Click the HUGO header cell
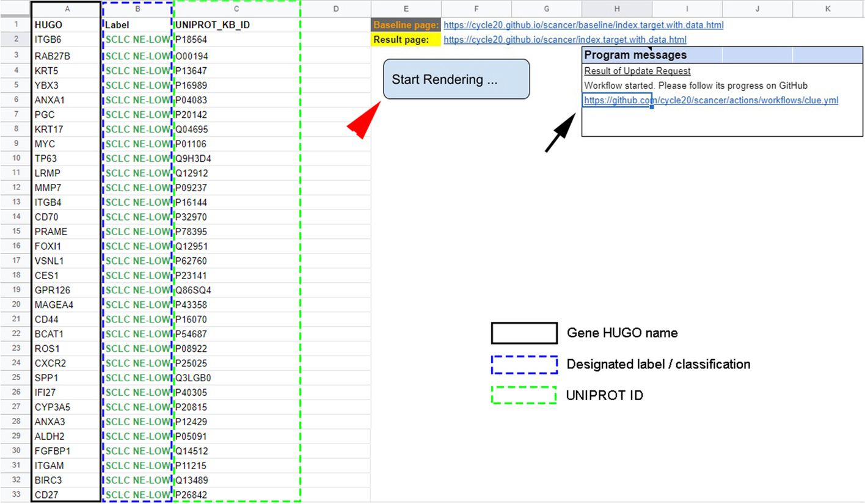865x504 pixels. (66, 25)
